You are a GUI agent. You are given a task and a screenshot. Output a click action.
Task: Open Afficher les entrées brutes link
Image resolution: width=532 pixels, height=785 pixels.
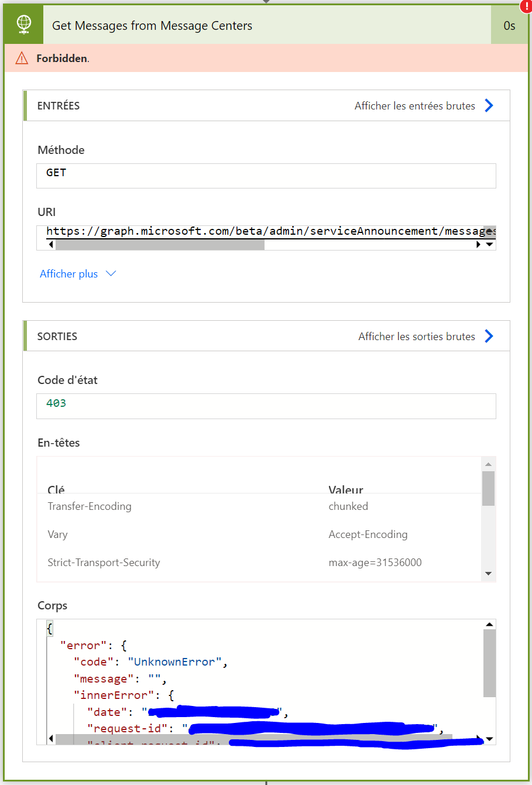(415, 106)
